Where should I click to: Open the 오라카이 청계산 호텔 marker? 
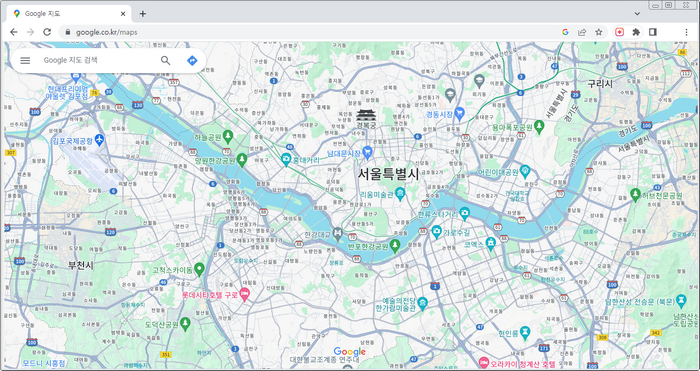tap(483, 362)
